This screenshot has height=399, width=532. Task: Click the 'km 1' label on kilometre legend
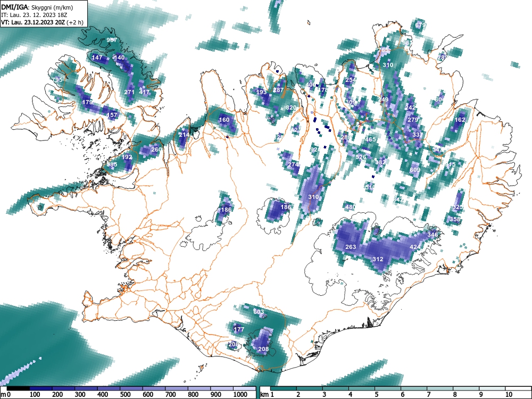click(x=267, y=395)
